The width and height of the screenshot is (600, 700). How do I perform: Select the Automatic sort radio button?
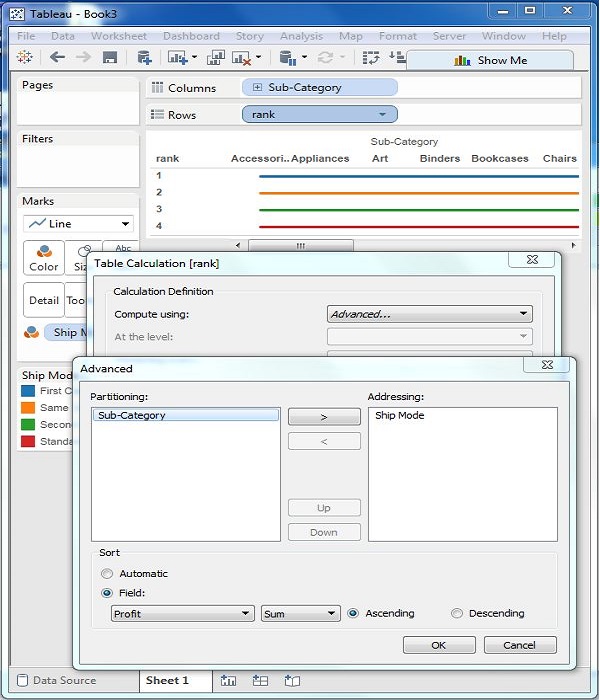coord(107,574)
